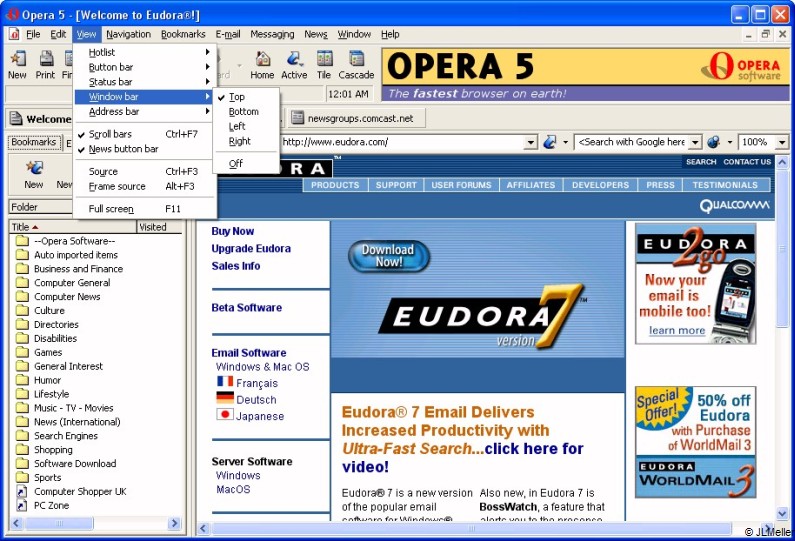The height and width of the screenshot is (541, 795).
Task: Open the address field dropdown arrow
Action: tap(530, 142)
